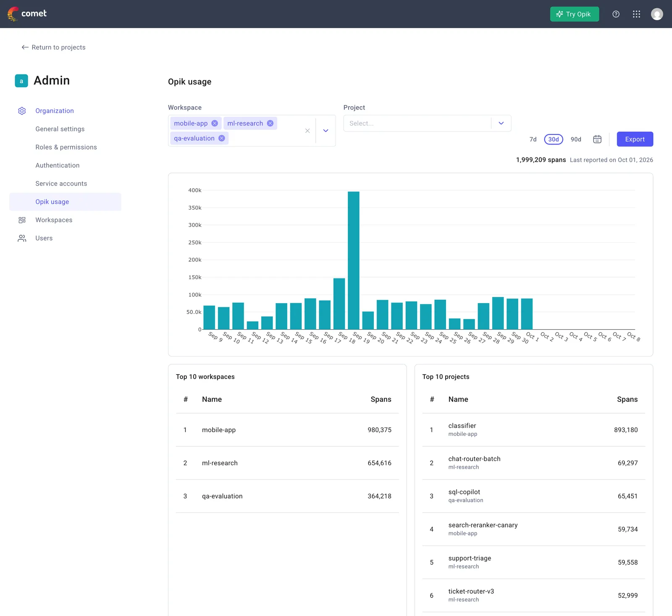Screen dimensions: 672x616
Task: Select Opik usage in sidebar
Action: (x=65, y=202)
